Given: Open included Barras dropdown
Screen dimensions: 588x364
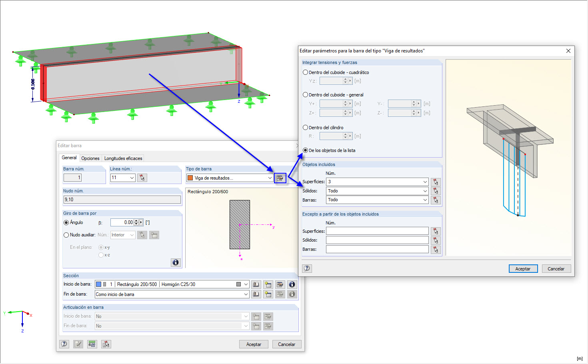Looking at the screenshot, I should point(425,200).
